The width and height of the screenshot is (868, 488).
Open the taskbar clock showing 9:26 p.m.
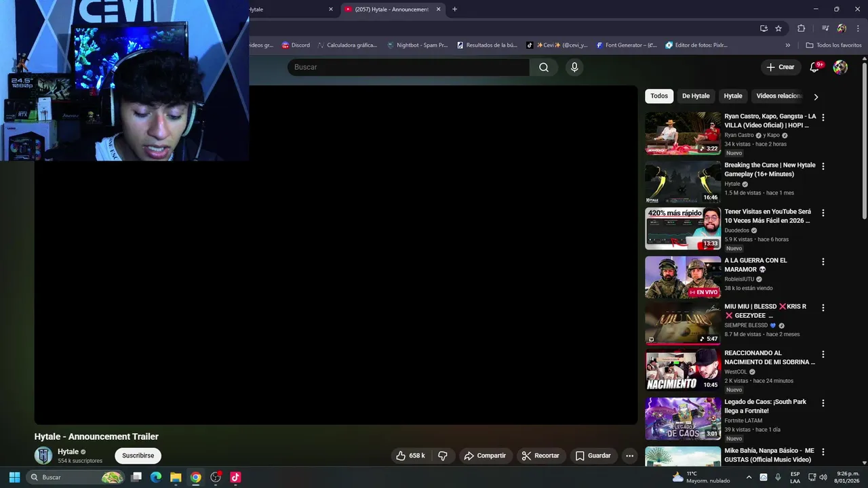848,477
